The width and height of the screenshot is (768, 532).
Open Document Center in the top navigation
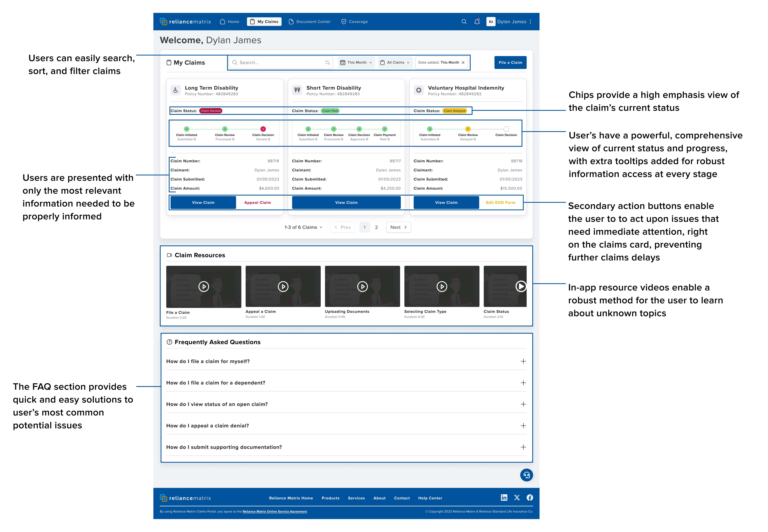310,22
